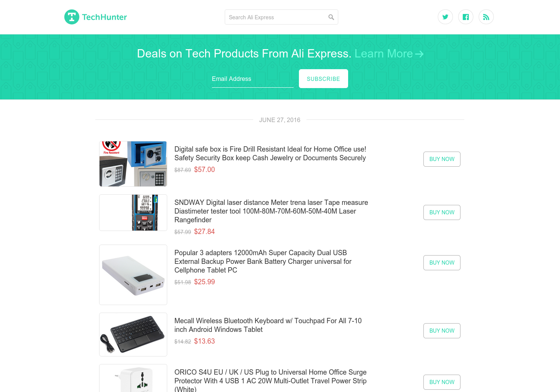Screen dimensions: 560x392
Task: Open the Digital safe box product title
Action: [270, 153]
